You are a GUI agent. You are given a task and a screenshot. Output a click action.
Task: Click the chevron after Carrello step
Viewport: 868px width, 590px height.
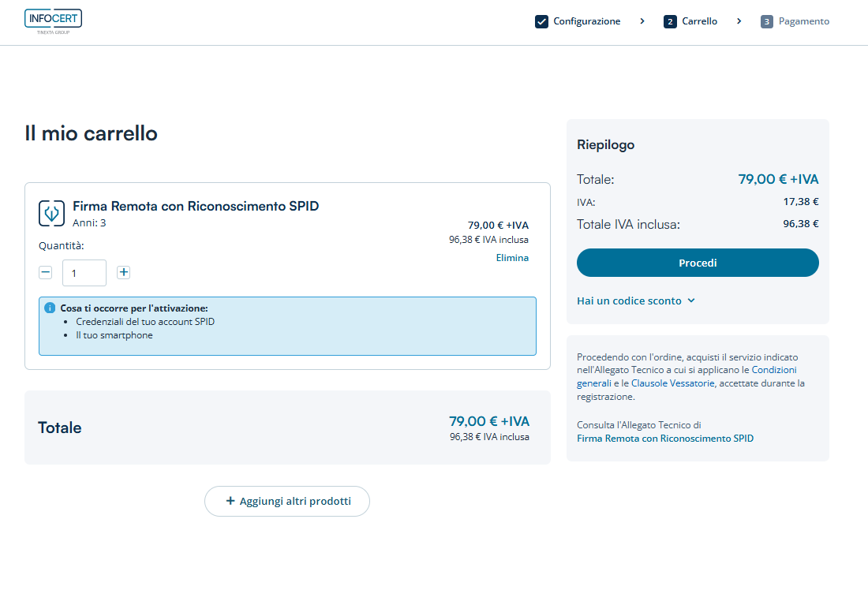click(739, 21)
